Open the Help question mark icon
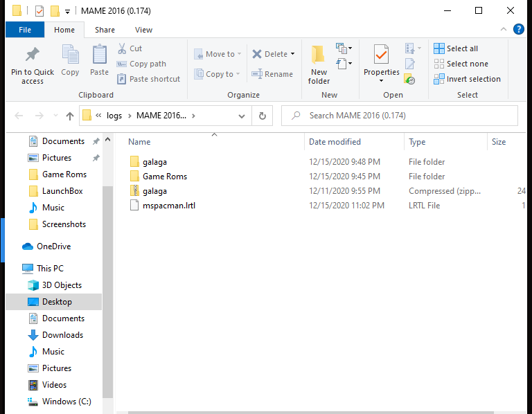The image size is (532, 414). [518, 29]
